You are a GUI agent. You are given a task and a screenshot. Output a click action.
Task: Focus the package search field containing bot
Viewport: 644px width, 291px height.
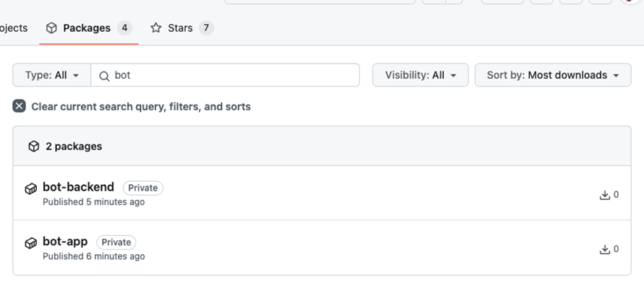(225, 75)
